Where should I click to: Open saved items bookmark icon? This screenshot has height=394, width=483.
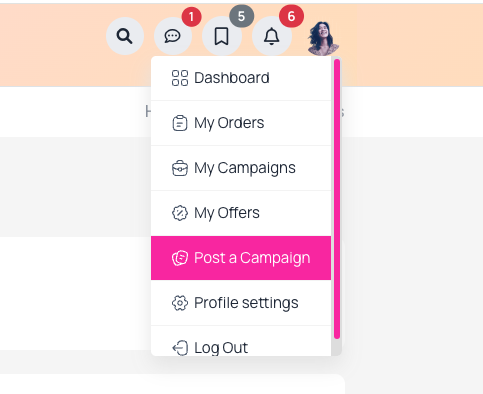pos(222,36)
